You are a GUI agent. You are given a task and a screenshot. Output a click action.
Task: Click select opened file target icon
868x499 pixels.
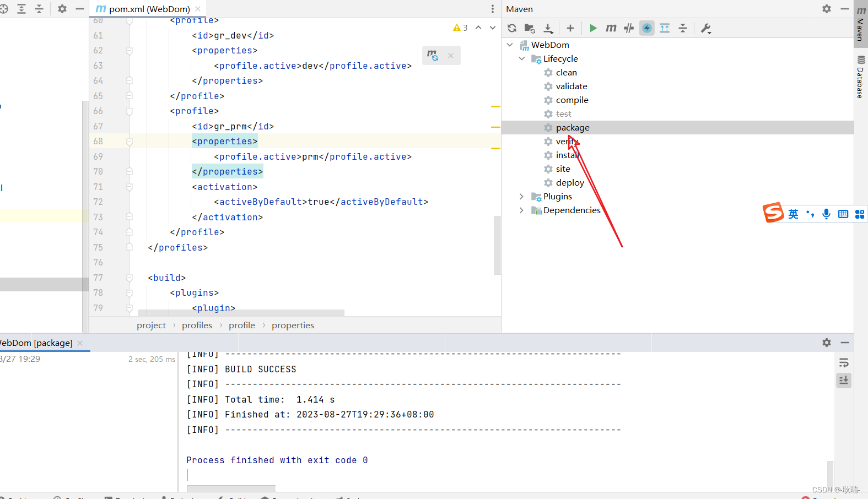(x=3, y=9)
